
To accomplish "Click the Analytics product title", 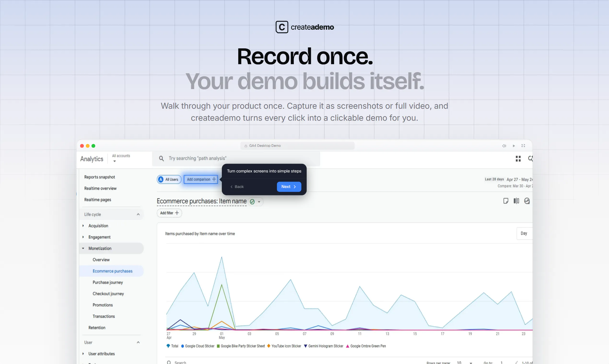I will click(92, 159).
